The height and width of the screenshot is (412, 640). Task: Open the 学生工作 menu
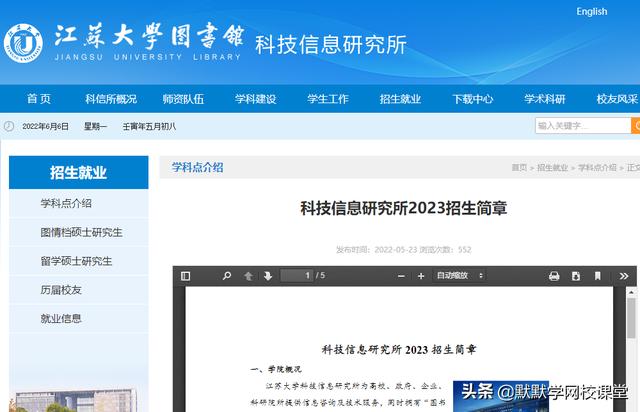tap(328, 99)
